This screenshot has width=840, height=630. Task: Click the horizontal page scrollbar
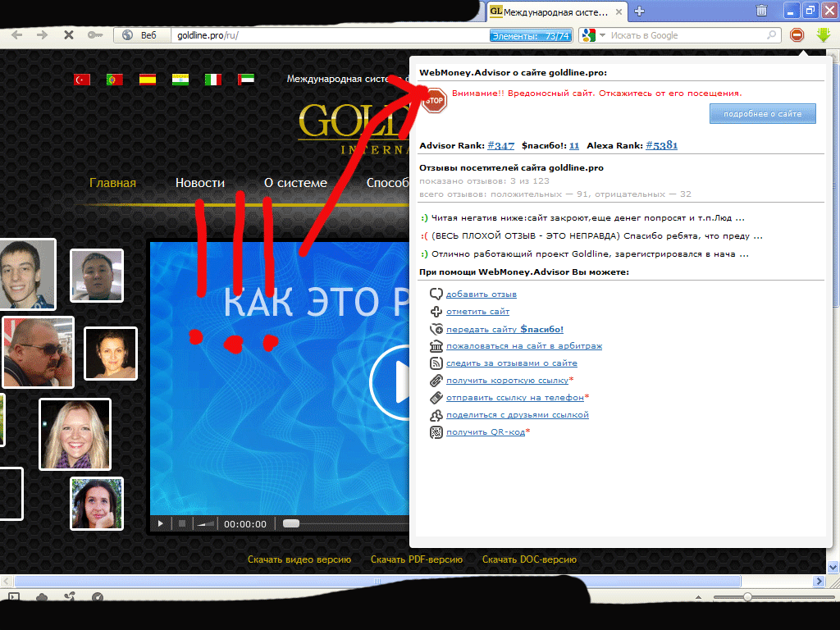[377, 582]
